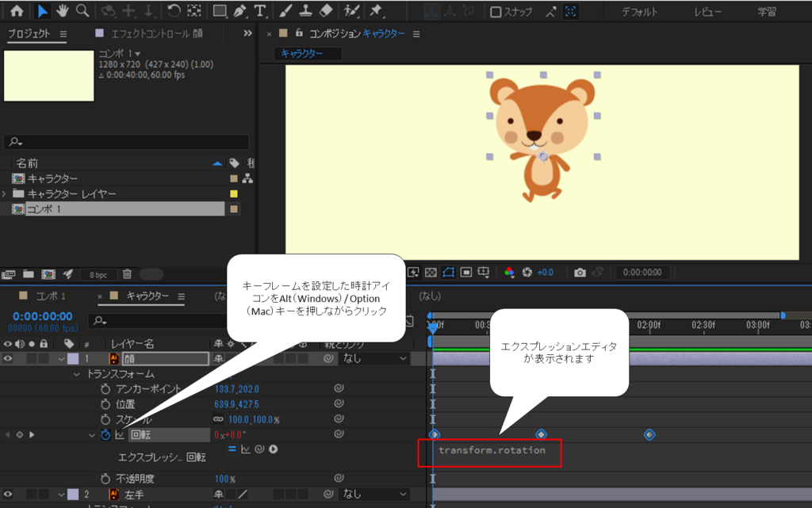Image resolution: width=812 pixels, height=508 pixels.
Task: Click the middle rotation keyframe diamond
Action: 542,434
